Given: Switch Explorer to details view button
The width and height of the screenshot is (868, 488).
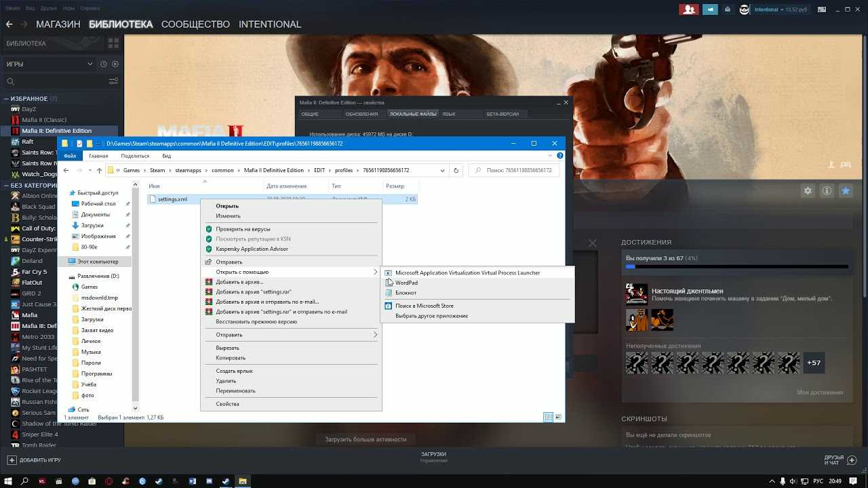Looking at the screenshot, I should pyautogui.click(x=548, y=418).
